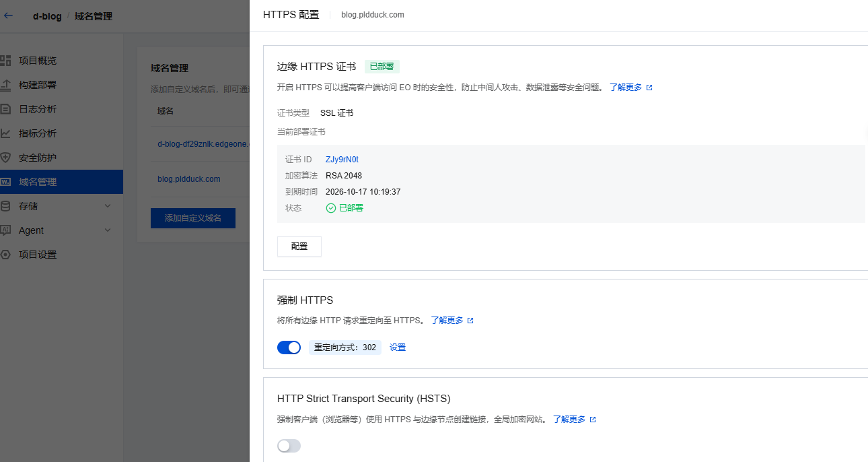The width and height of the screenshot is (868, 462).
Task: Click external link icon beside 强制 HTTPS 了解更多
Action: [x=470, y=321]
